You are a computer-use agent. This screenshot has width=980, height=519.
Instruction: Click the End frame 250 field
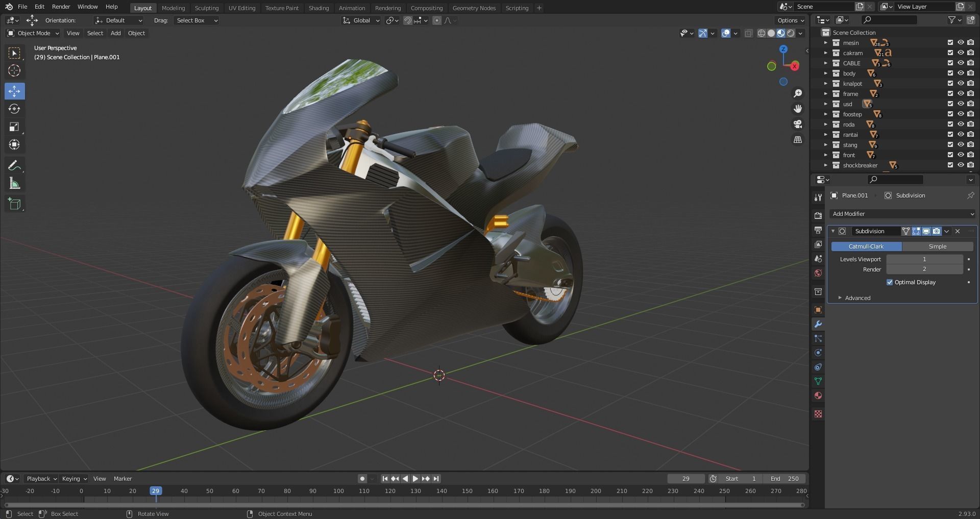pos(785,479)
